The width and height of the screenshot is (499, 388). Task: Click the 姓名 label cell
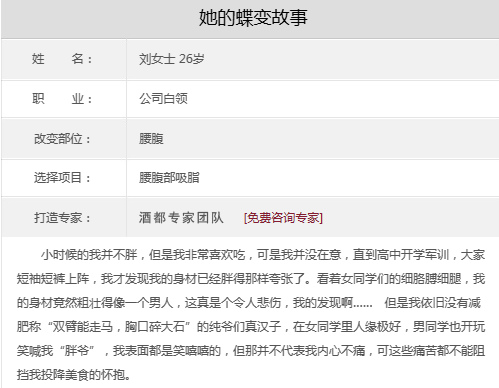tap(63, 59)
